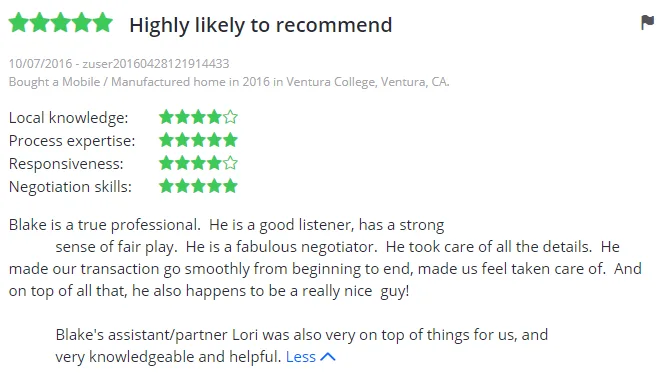Collapse the review with the Less link
Screen dimensions: 672x373
[x=300, y=357]
